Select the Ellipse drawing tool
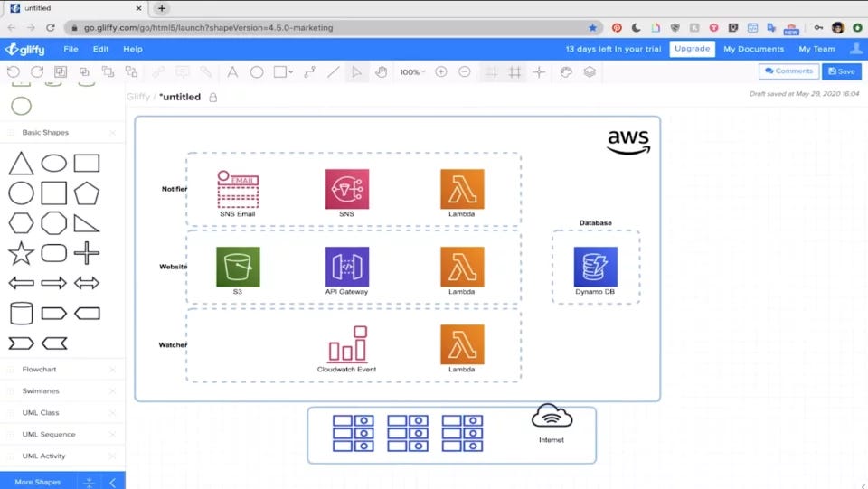 [x=256, y=72]
